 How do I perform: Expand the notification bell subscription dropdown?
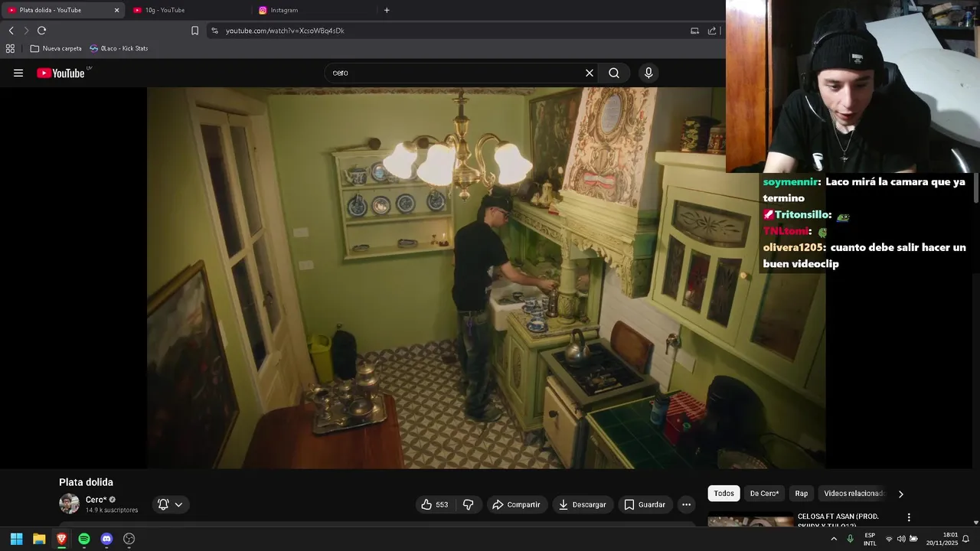[x=170, y=504]
